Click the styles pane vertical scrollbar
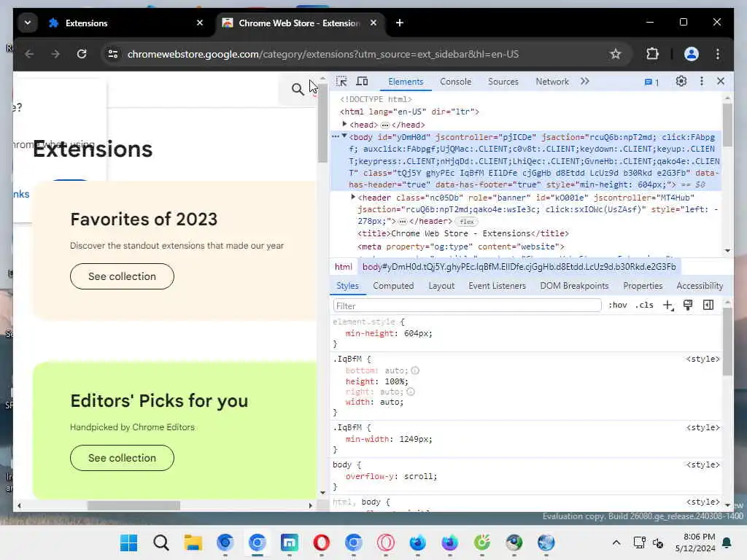 tap(727, 341)
